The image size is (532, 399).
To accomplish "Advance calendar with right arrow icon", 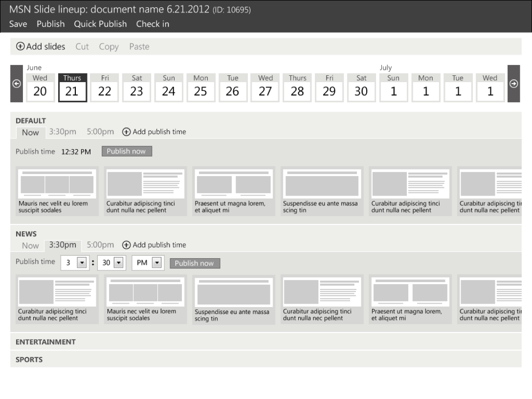I will point(513,84).
